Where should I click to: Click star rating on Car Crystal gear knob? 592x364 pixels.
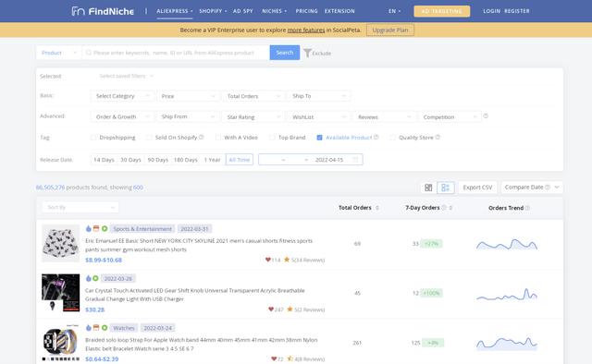[x=290, y=309]
